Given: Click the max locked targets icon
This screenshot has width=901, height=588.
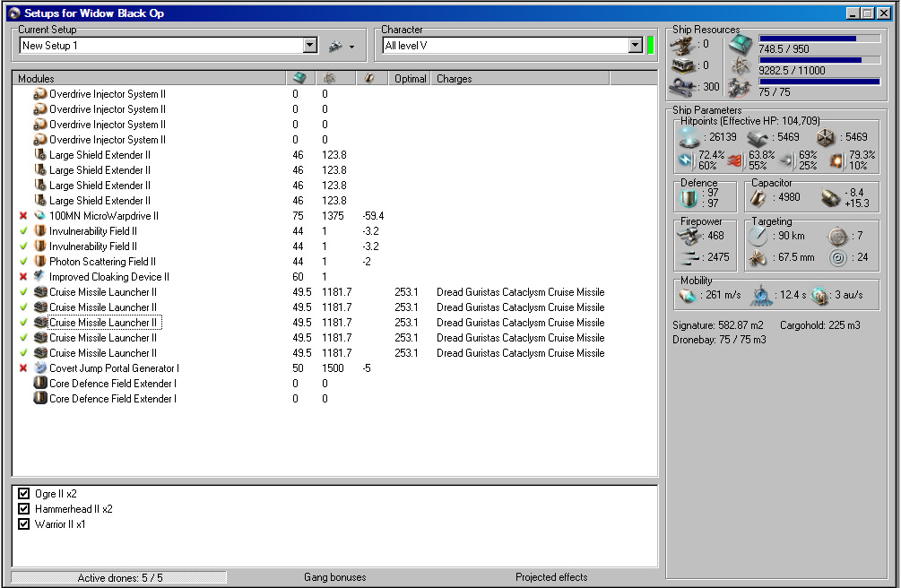Looking at the screenshot, I should pyautogui.click(x=837, y=237).
